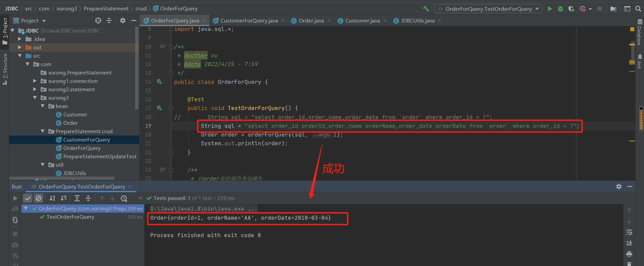Image resolution: width=644 pixels, height=266 pixels.
Task: Collapse all test results icon
Action: pyautogui.click(x=88, y=198)
